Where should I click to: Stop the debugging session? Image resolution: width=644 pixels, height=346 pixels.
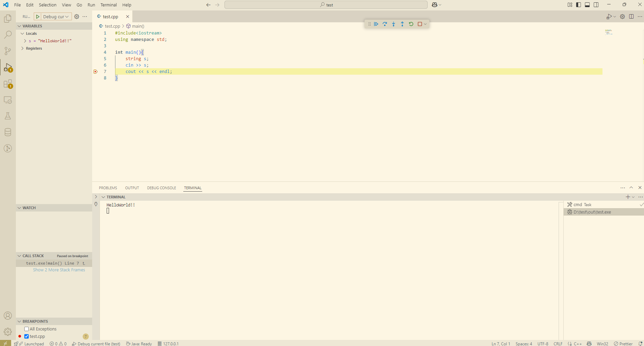coord(420,24)
